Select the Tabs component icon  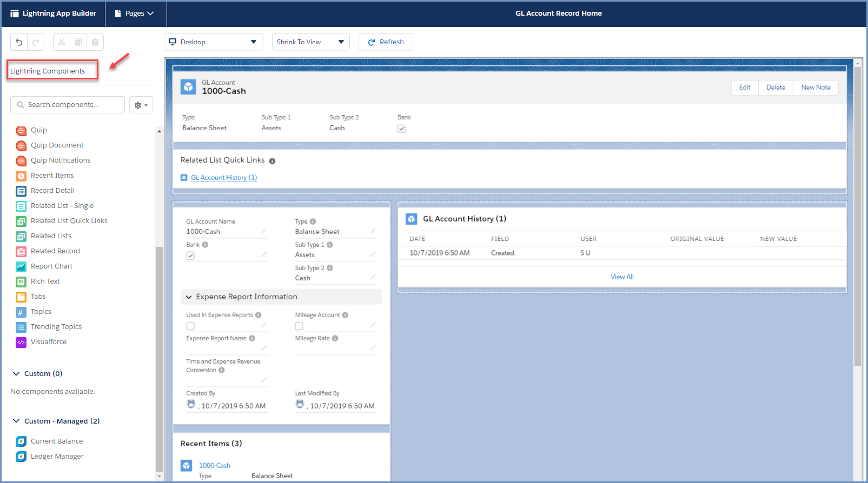point(21,297)
